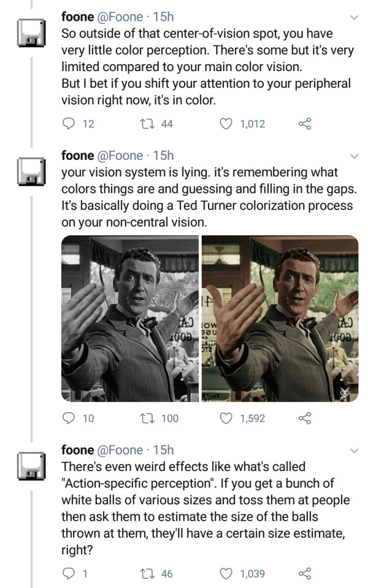Reply to the Ted Turner colorization tweet
Image resolution: width=368 pixels, height=588 pixels.
click(69, 418)
